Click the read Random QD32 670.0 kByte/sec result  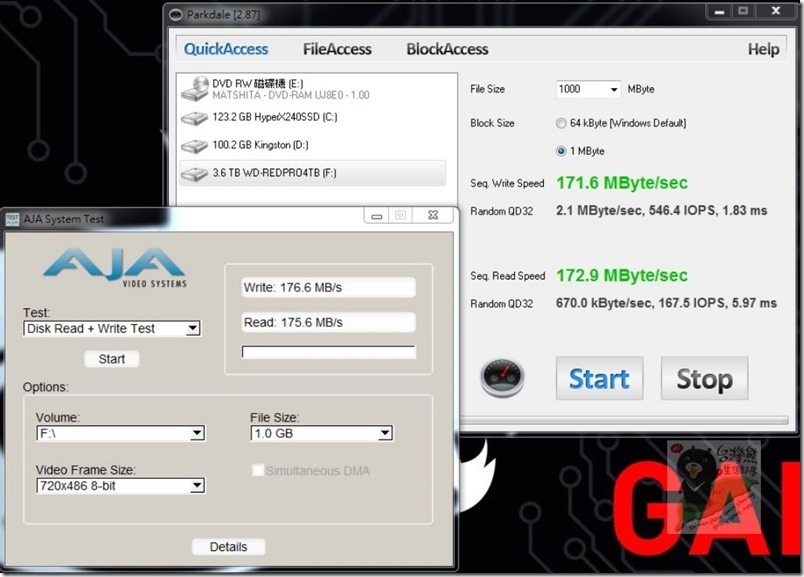[x=666, y=303]
